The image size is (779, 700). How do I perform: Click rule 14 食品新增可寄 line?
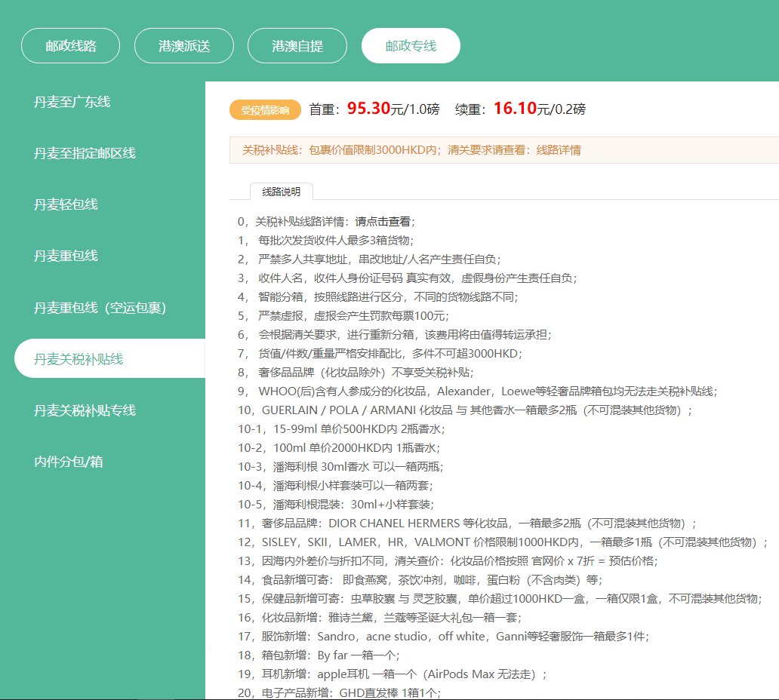(420, 580)
